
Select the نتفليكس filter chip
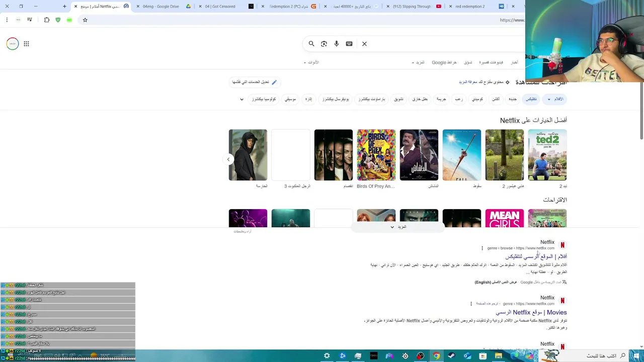pos(531,100)
